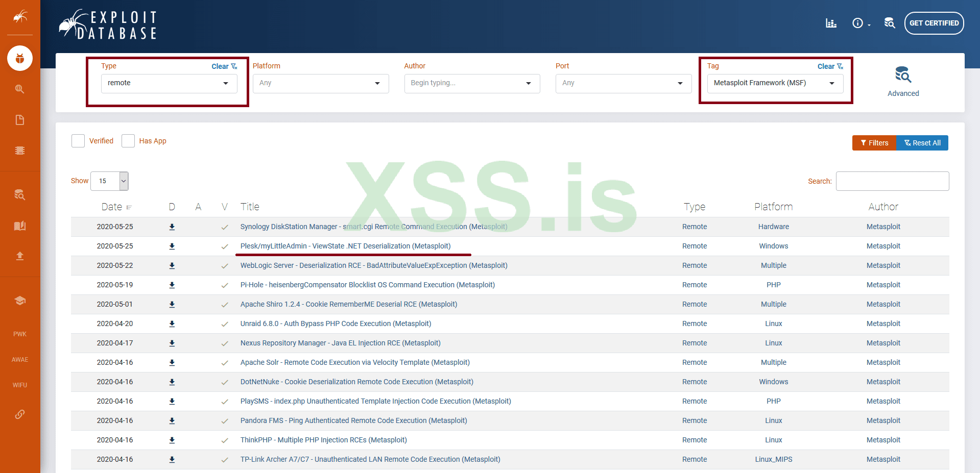Viewport: 980px width, 473px height.
Task: Sort table by Title column header
Action: pyautogui.click(x=250, y=207)
